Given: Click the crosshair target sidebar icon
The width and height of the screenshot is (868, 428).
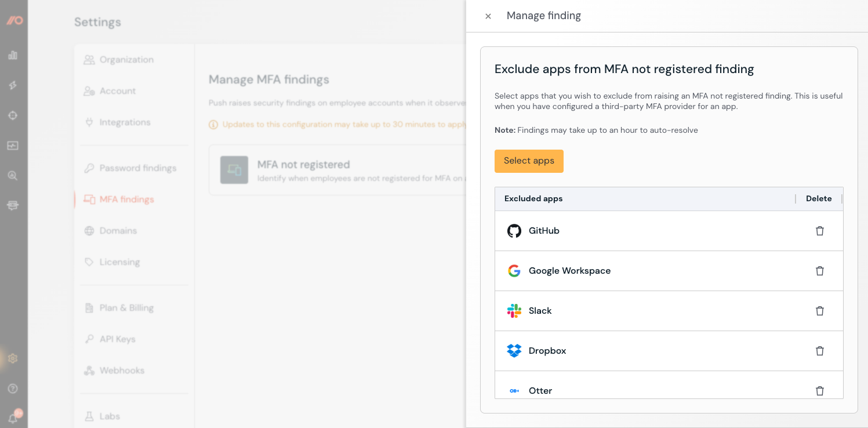Looking at the screenshot, I should pos(13,115).
